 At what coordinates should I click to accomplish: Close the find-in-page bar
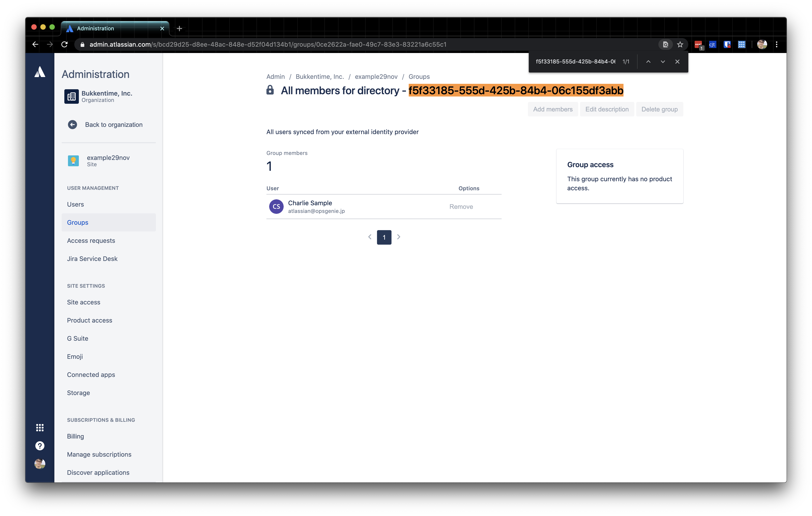coord(677,62)
